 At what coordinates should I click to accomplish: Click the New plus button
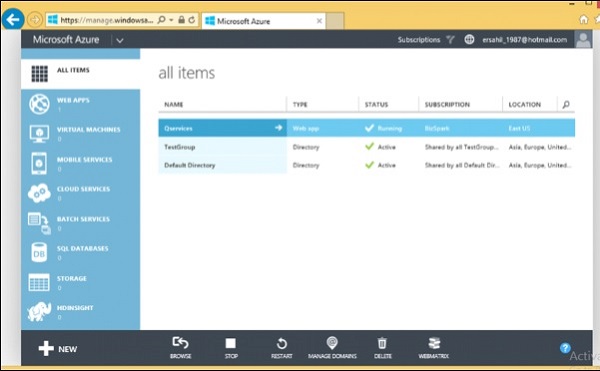[58, 349]
